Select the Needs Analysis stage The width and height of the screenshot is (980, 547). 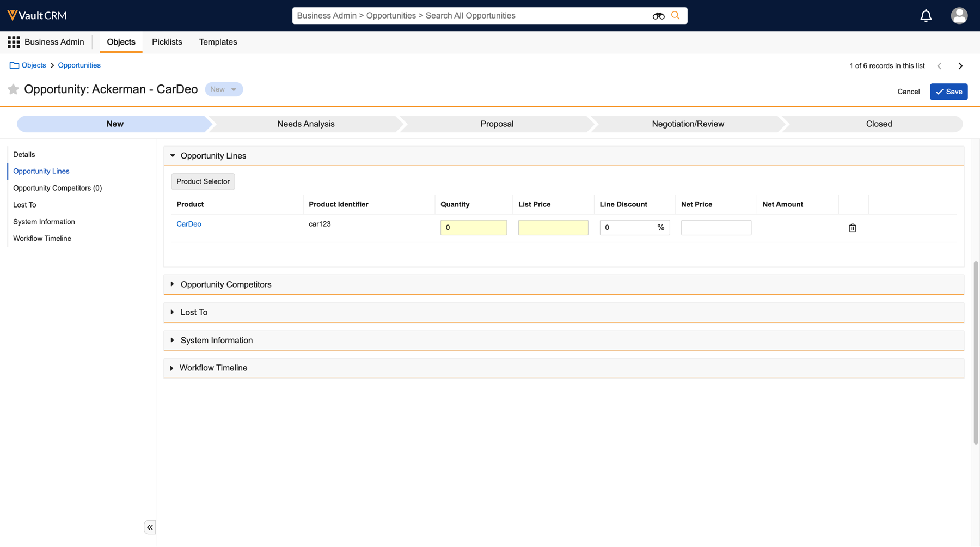[305, 124]
